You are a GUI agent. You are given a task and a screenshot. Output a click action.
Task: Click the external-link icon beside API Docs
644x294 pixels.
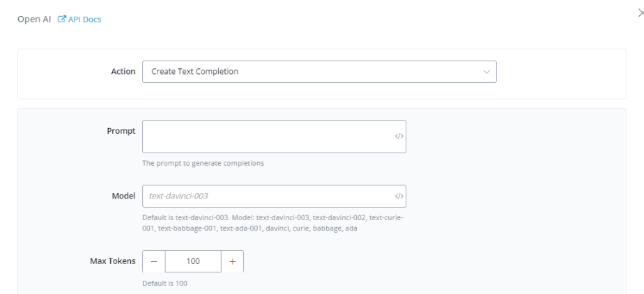(63, 19)
